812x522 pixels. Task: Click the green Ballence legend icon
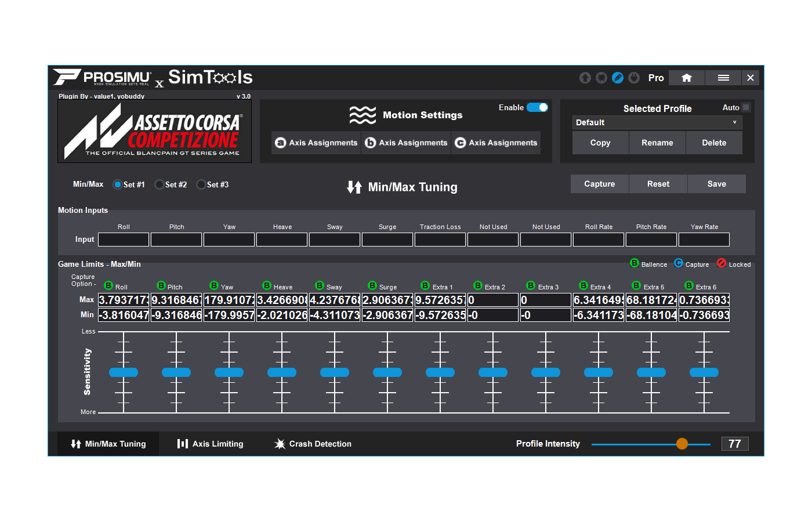tap(635, 263)
